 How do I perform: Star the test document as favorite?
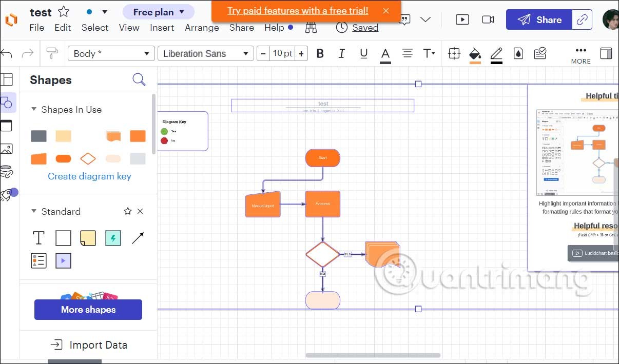pyautogui.click(x=64, y=12)
